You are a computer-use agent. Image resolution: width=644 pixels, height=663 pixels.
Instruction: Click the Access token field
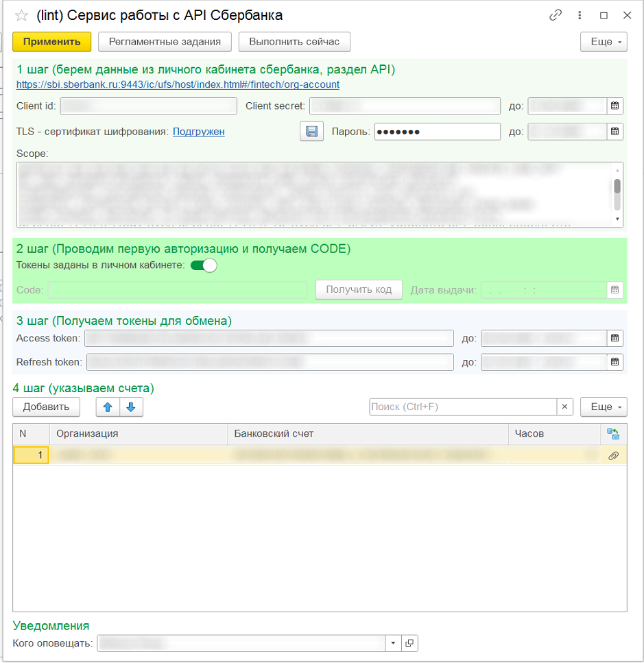[269, 338]
